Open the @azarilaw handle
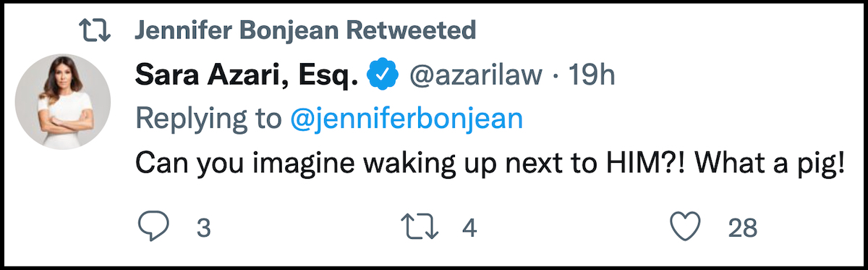This screenshot has width=868, height=270. pos(475,75)
